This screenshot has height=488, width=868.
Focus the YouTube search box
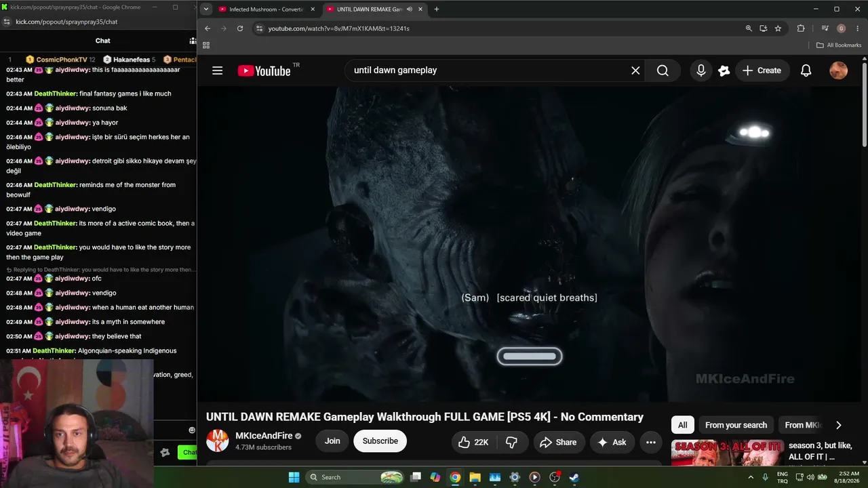click(488, 70)
